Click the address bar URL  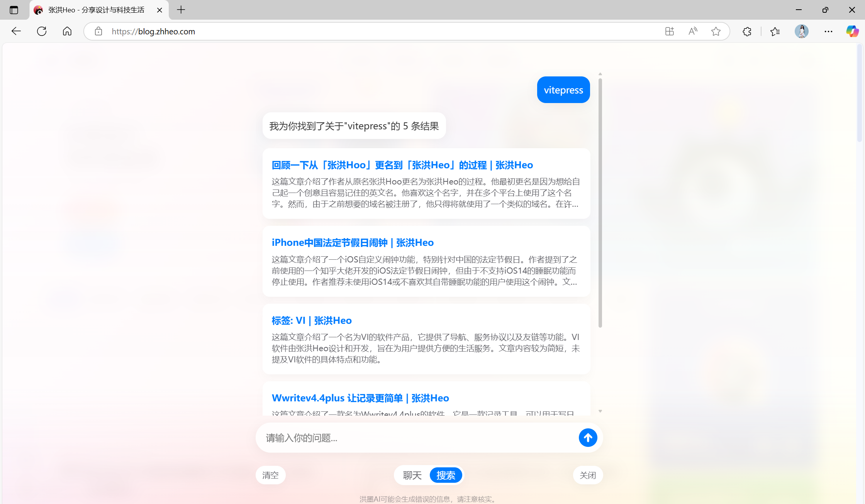tap(153, 31)
